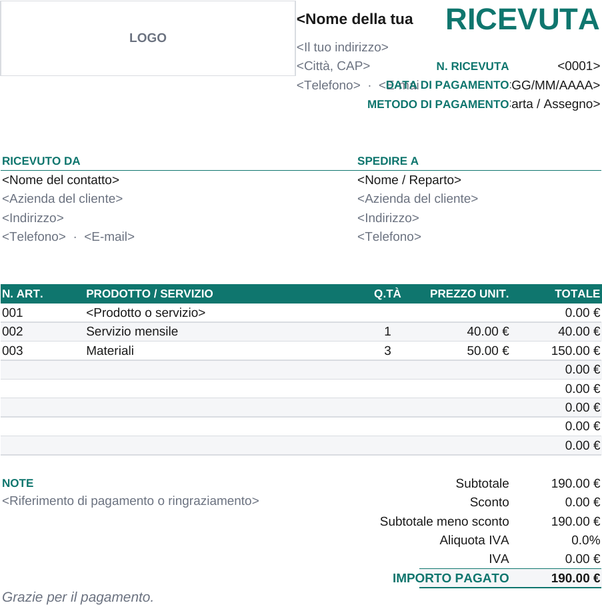Select '<Nome / Reparto>' placeholder
Screen dimensions: 602x605
click(x=409, y=180)
